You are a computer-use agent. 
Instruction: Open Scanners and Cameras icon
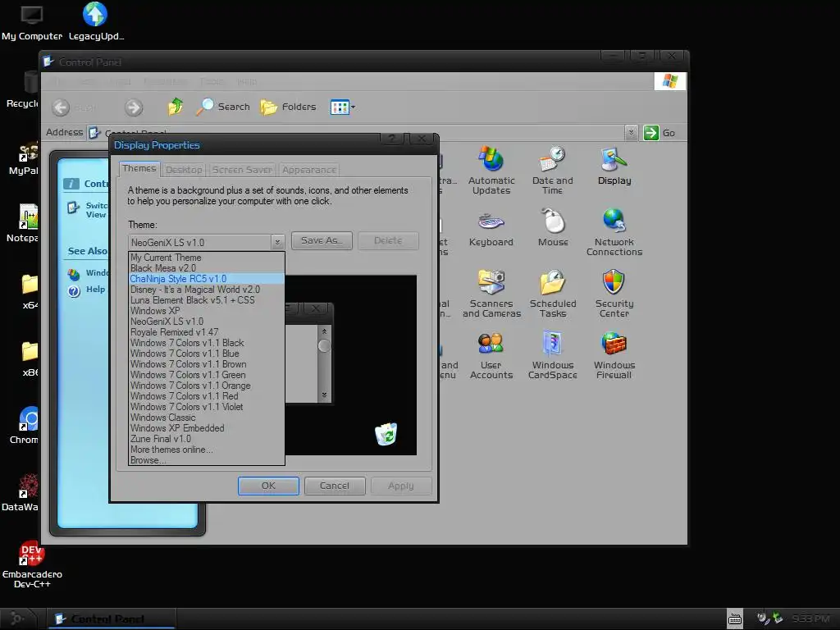pos(491,294)
